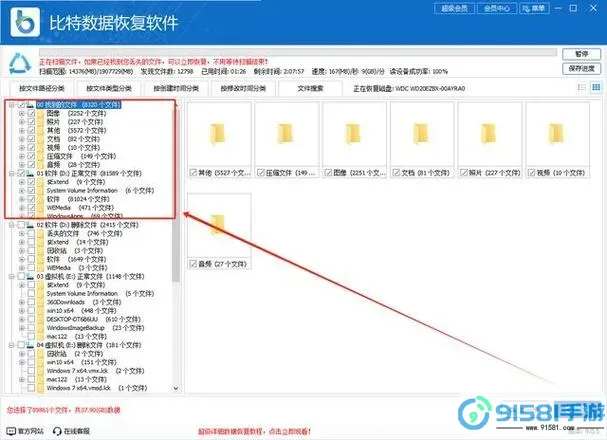
Task: Click the 暂停 pause scan button
Action: pyautogui.click(x=581, y=54)
